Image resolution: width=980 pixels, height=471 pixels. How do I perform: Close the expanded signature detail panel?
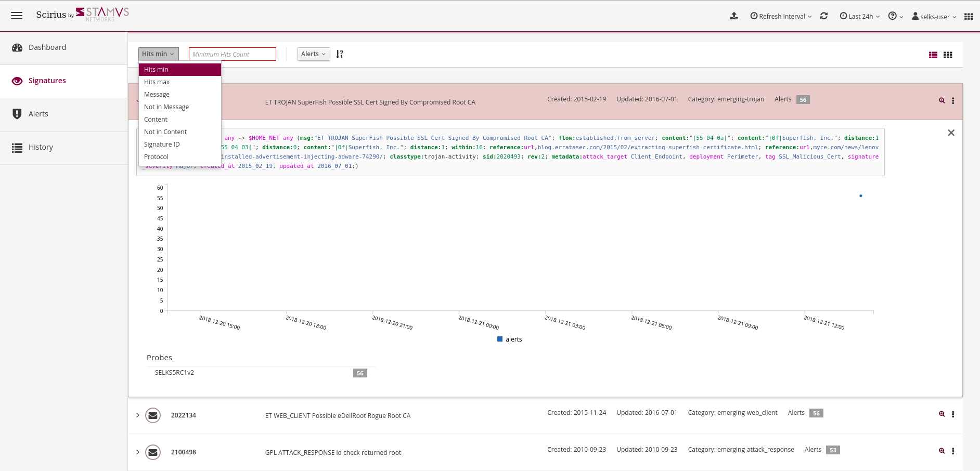[951, 133]
